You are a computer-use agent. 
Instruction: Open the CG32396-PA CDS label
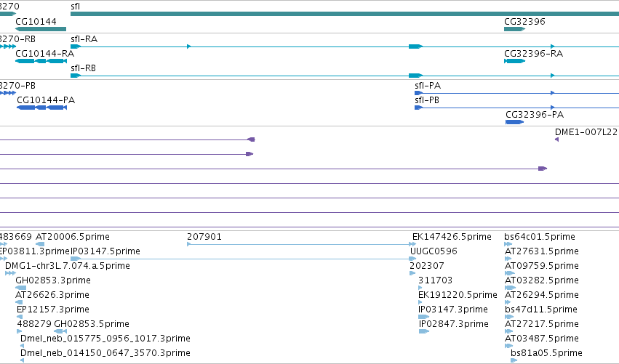[535, 115]
